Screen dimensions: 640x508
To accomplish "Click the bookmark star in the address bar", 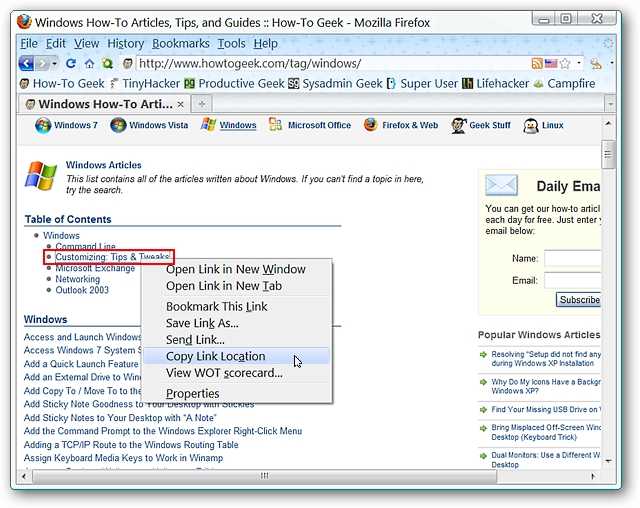I will 564,63.
